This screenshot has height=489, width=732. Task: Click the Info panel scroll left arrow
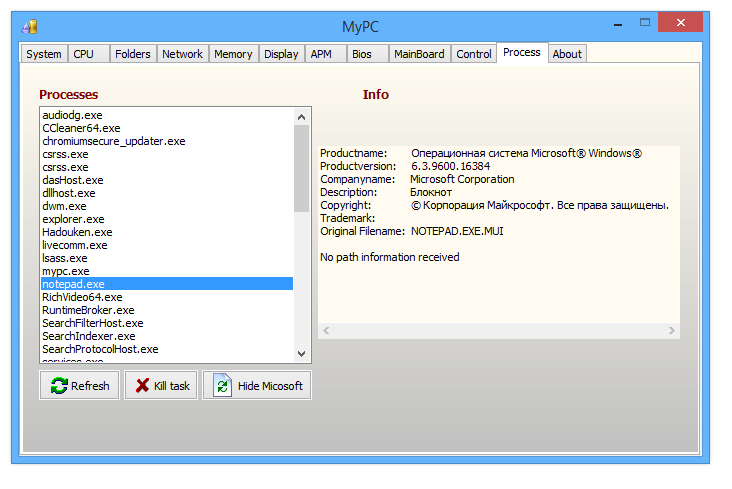[326, 331]
